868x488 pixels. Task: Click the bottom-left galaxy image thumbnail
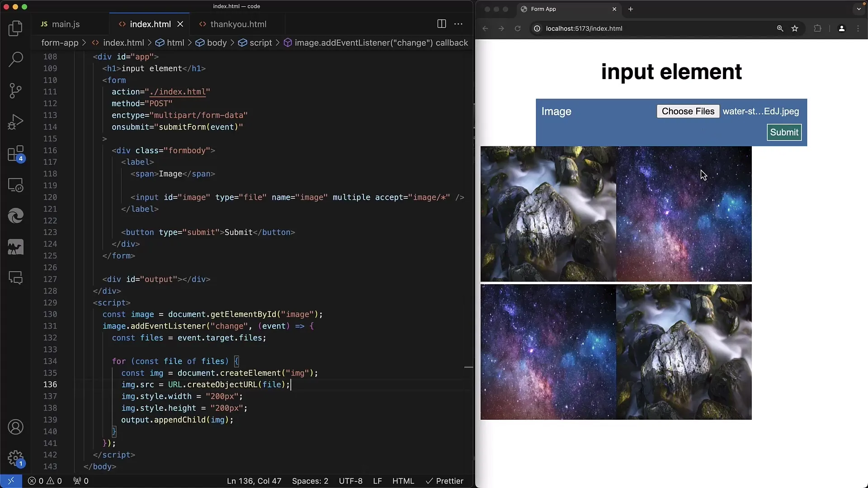click(548, 352)
